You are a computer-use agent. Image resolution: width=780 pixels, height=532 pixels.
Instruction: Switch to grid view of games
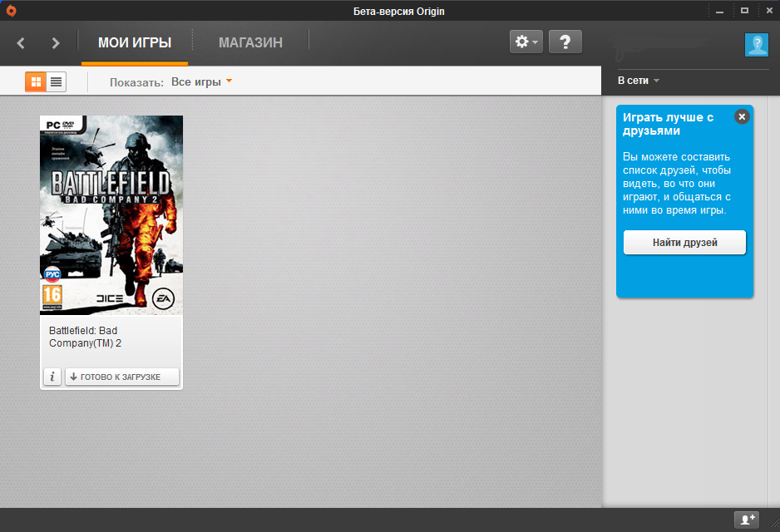(36, 81)
